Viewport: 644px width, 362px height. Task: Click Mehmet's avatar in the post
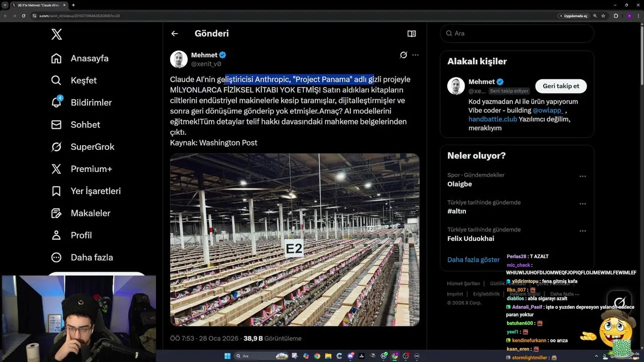coord(179,59)
